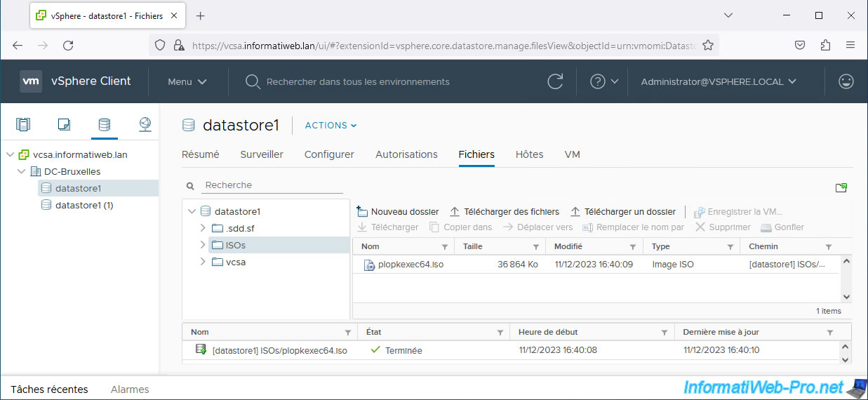Filter the Taille column in file list

536,247
